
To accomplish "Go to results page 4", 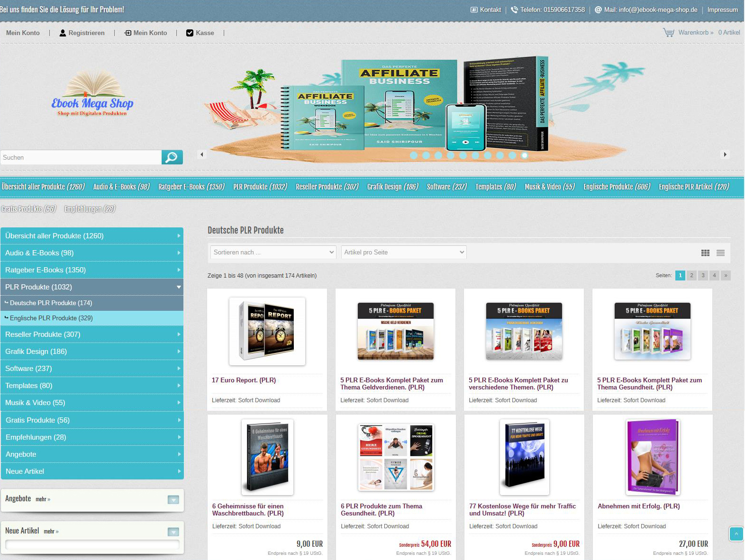I will pos(714,275).
